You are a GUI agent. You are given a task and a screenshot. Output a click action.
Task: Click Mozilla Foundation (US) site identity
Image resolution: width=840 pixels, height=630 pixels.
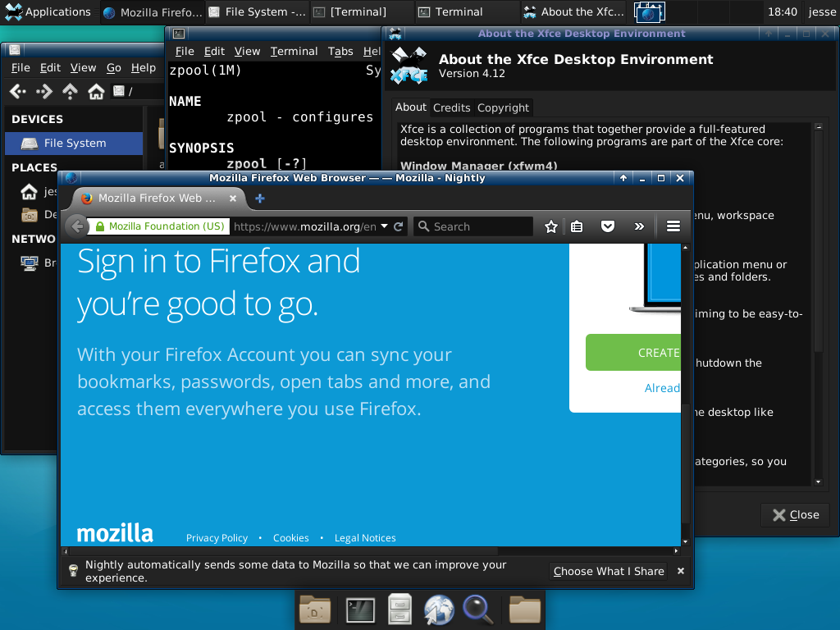coord(160,226)
